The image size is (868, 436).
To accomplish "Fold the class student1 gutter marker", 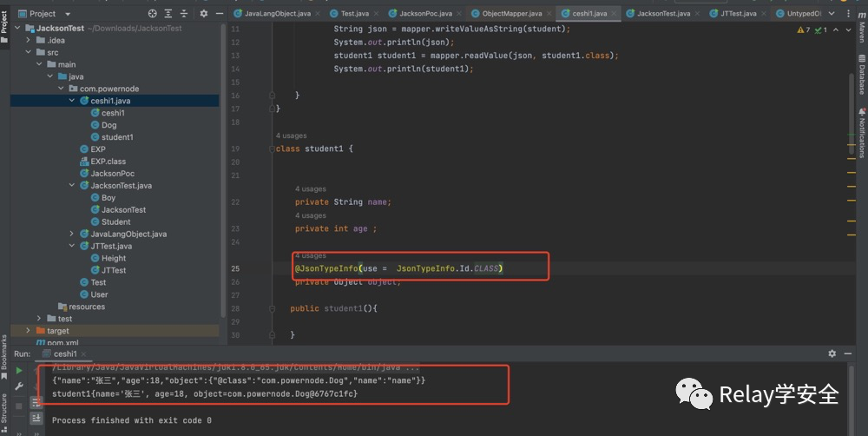I will [x=272, y=149].
